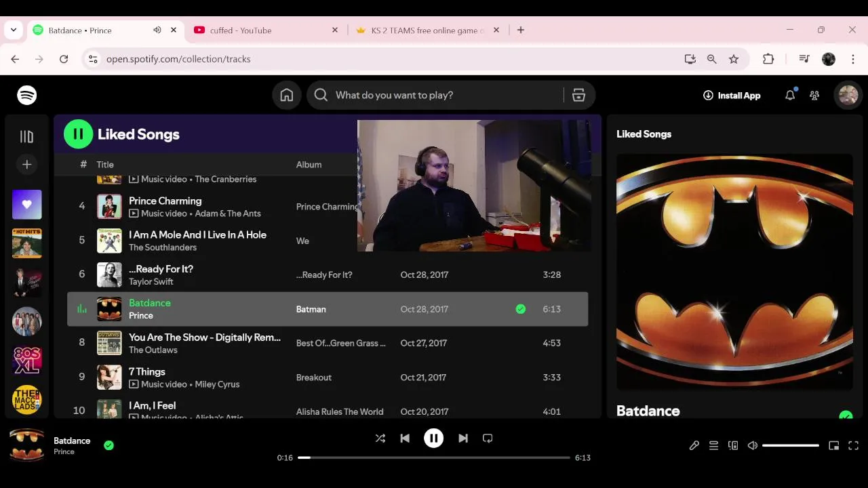
Task: Open Friend Activity icon
Action: [x=814, y=96]
